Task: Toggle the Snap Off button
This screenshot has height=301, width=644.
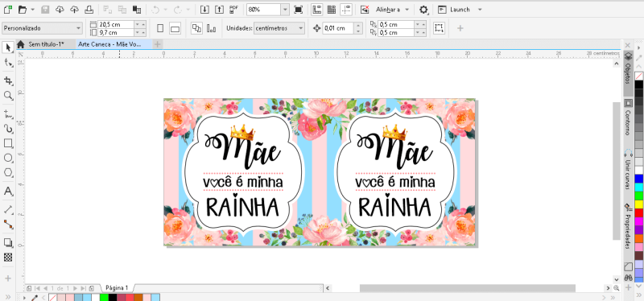Action: (365, 9)
